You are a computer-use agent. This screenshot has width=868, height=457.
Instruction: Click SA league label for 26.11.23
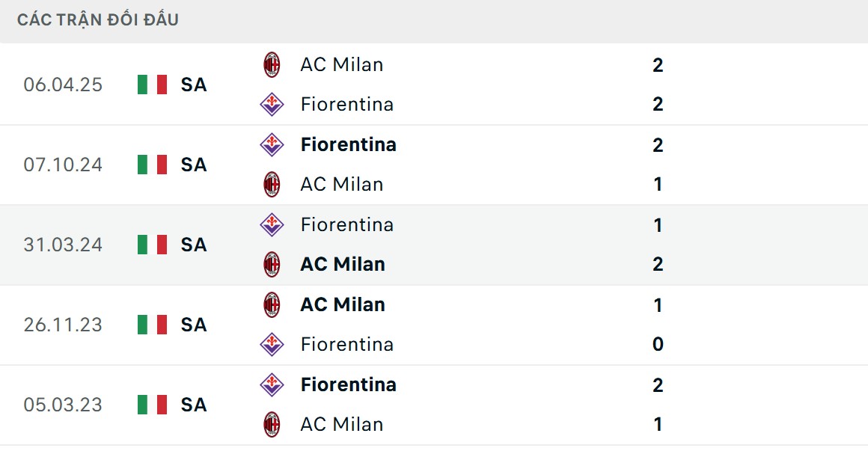click(x=193, y=325)
